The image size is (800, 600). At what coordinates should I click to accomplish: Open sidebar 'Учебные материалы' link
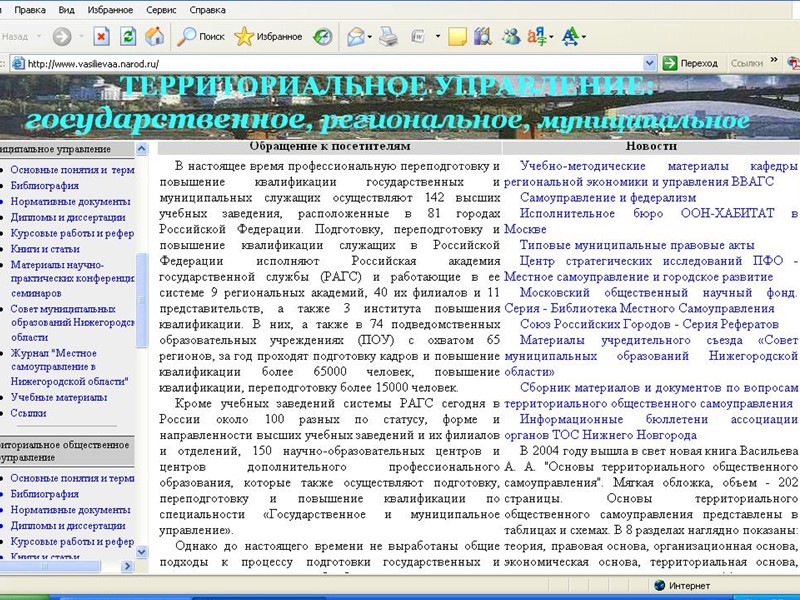click(x=59, y=397)
